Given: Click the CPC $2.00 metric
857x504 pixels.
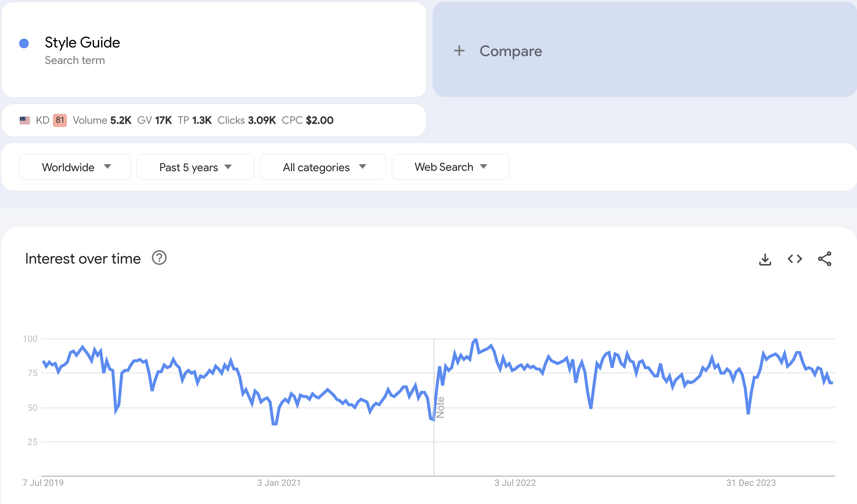Looking at the screenshot, I should [x=308, y=120].
